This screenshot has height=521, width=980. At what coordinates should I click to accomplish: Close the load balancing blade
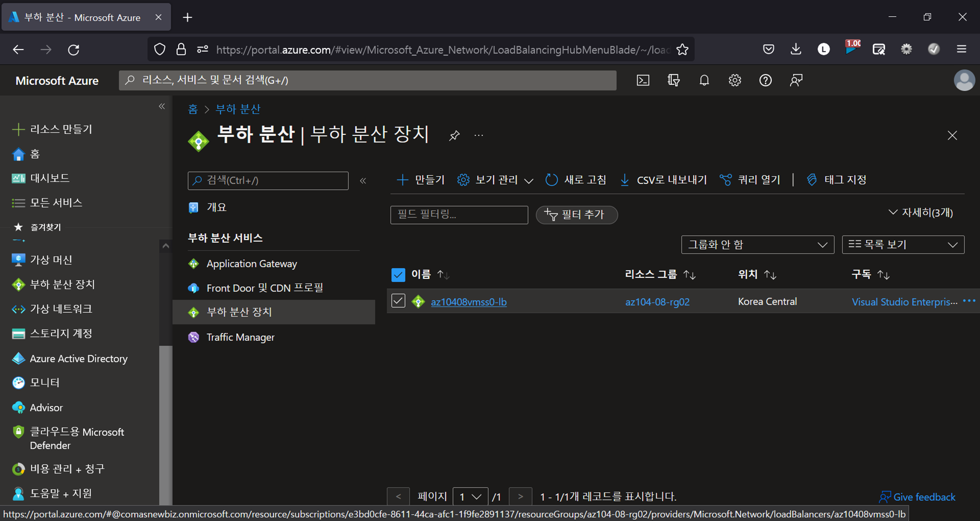(x=952, y=136)
